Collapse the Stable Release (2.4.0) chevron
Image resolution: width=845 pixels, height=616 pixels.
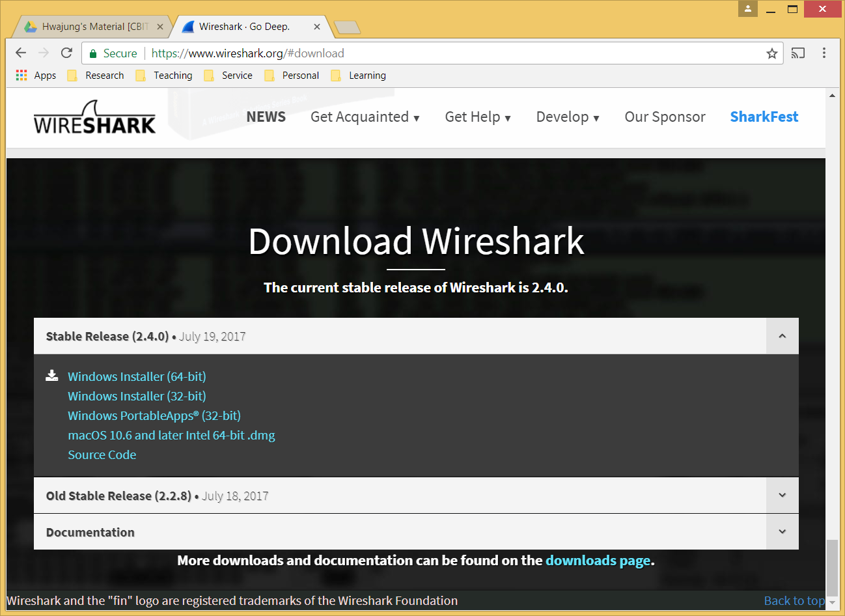point(783,336)
